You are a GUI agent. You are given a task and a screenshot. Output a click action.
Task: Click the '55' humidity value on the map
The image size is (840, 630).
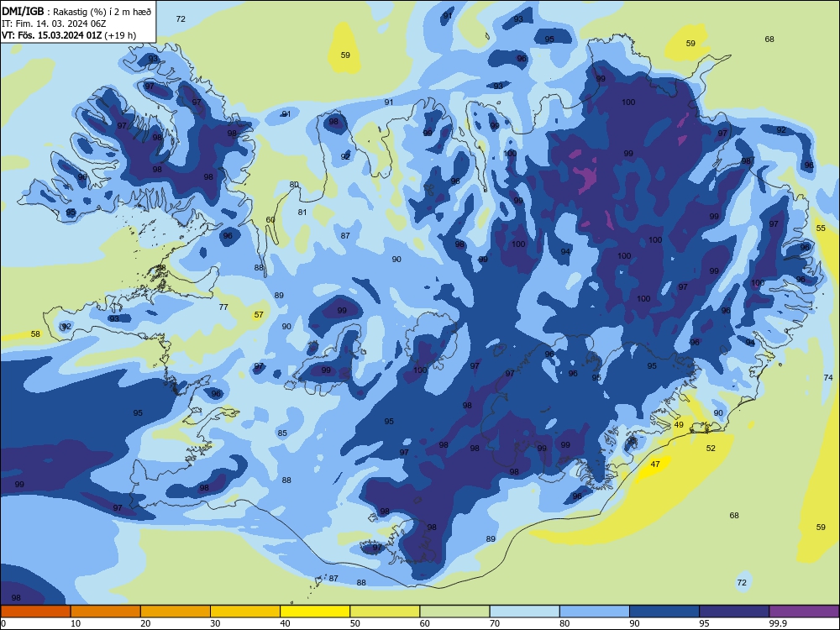click(821, 228)
